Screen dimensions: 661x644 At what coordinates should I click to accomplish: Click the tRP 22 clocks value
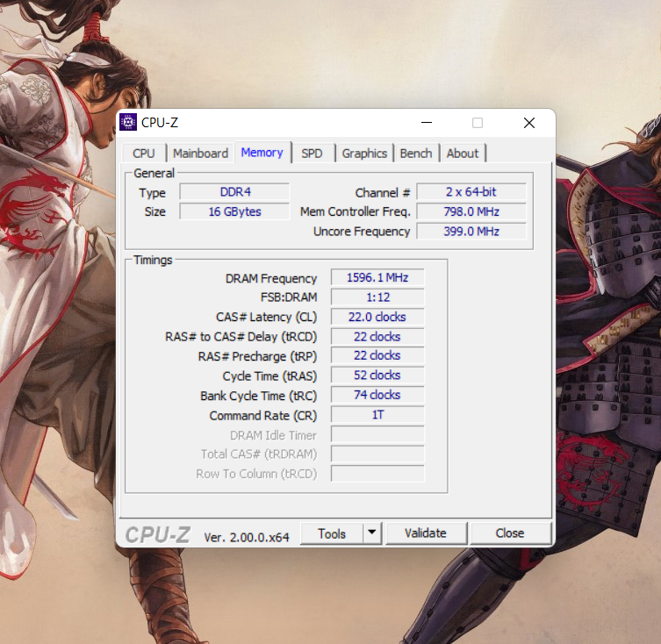coord(377,355)
